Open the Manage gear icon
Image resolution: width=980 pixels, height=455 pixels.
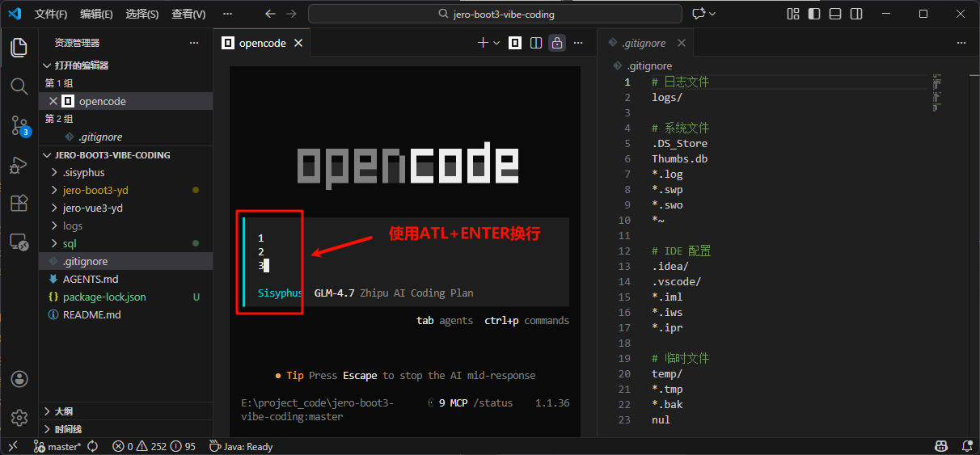tap(19, 417)
